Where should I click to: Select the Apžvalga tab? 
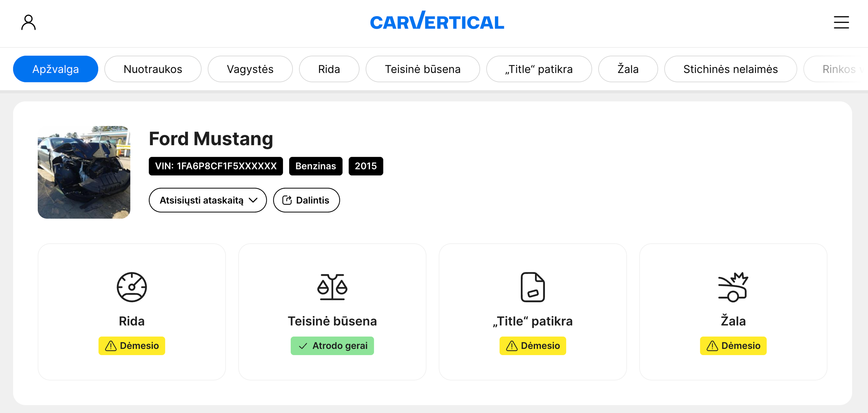(x=56, y=69)
